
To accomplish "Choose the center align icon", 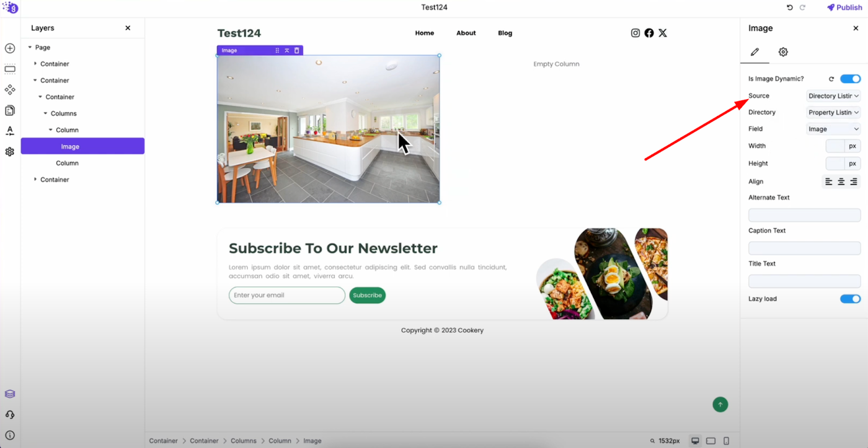I will [x=841, y=182].
